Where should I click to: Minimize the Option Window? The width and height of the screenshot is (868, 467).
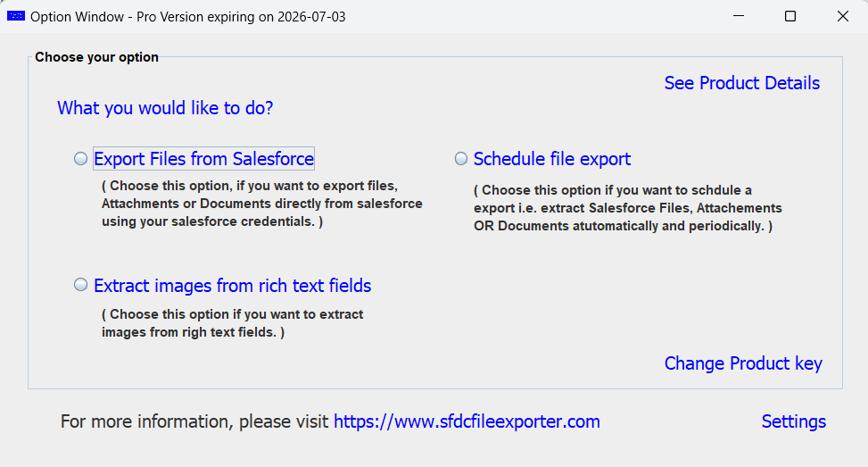738,16
